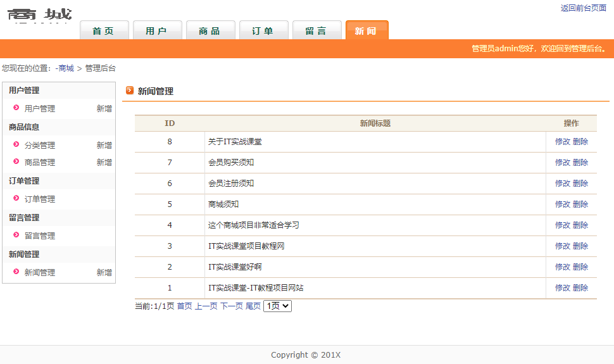Click the ID column header

click(170, 123)
